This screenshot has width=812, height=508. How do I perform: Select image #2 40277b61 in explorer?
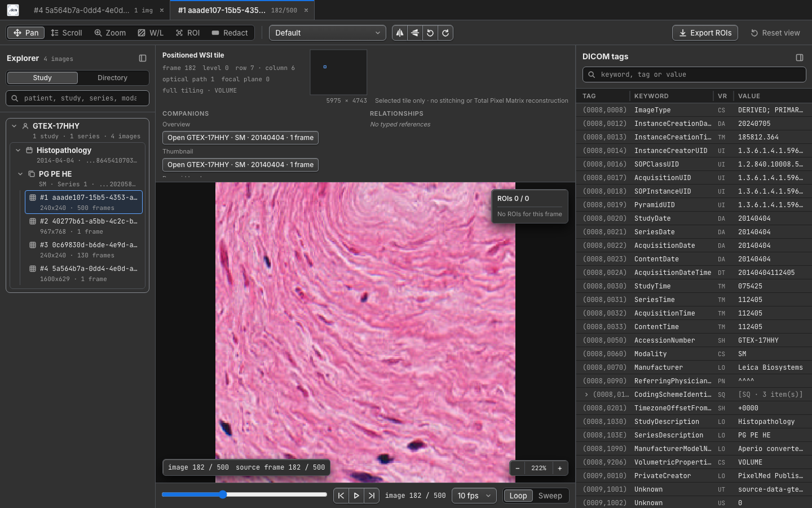83,226
